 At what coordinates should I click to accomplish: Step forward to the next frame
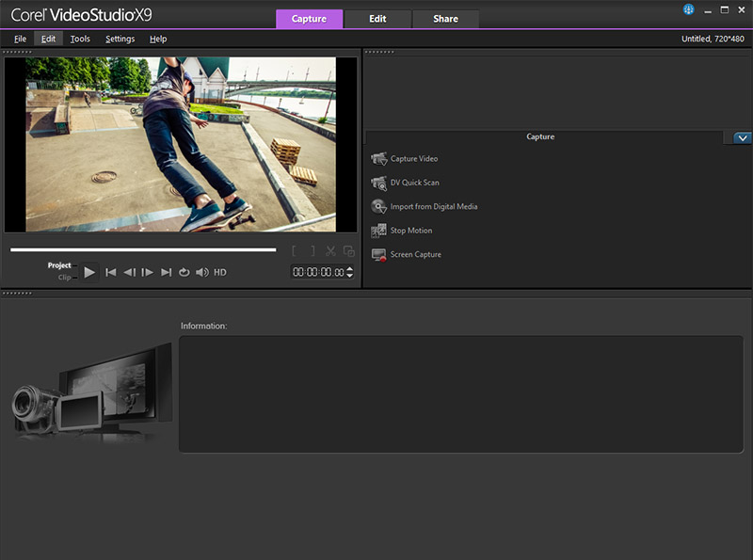pyautogui.click(x=148, y=272)
